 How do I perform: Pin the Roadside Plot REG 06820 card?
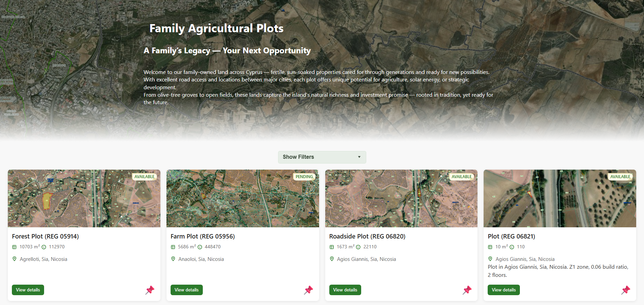(467, 290)
